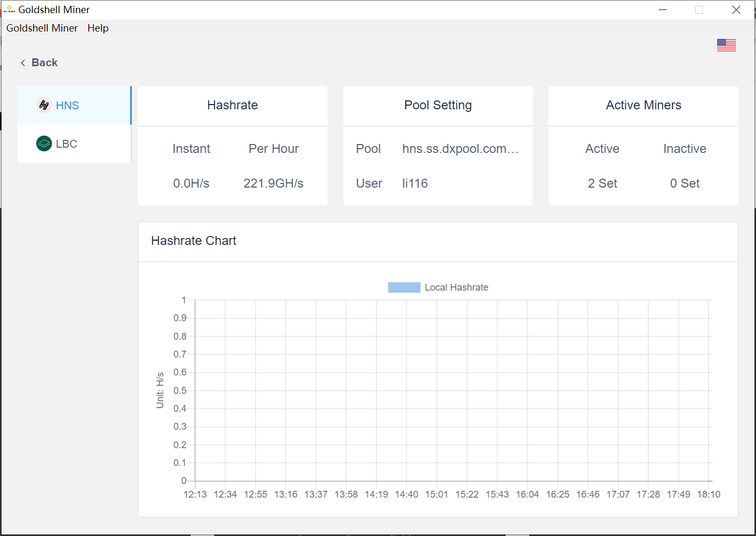Minimize the Goldshell Miner window
Viewport: 756px width, 536px height.
tap(663, 9)
